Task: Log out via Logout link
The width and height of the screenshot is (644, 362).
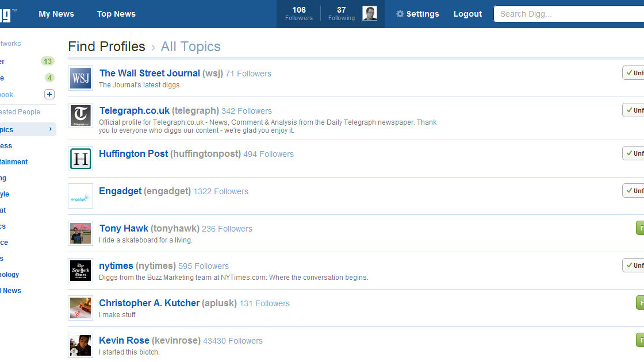Action: [467, 14]
